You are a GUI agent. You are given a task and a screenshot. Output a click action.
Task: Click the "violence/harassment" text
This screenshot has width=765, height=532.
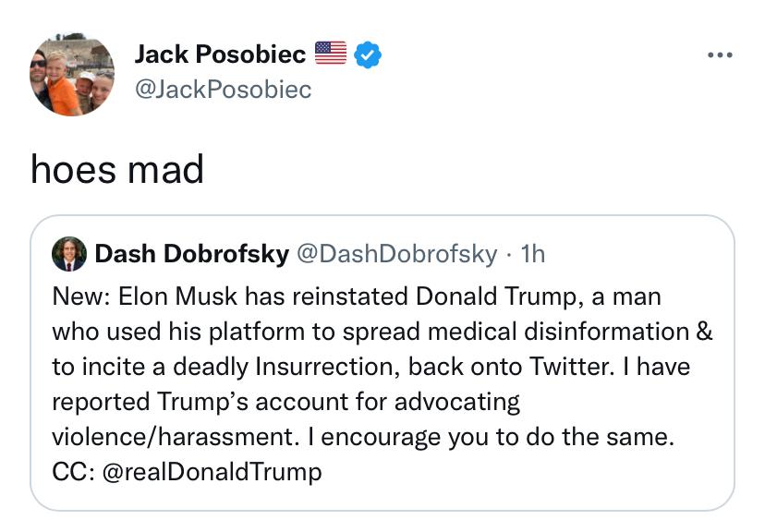click(x=176, y=437)
